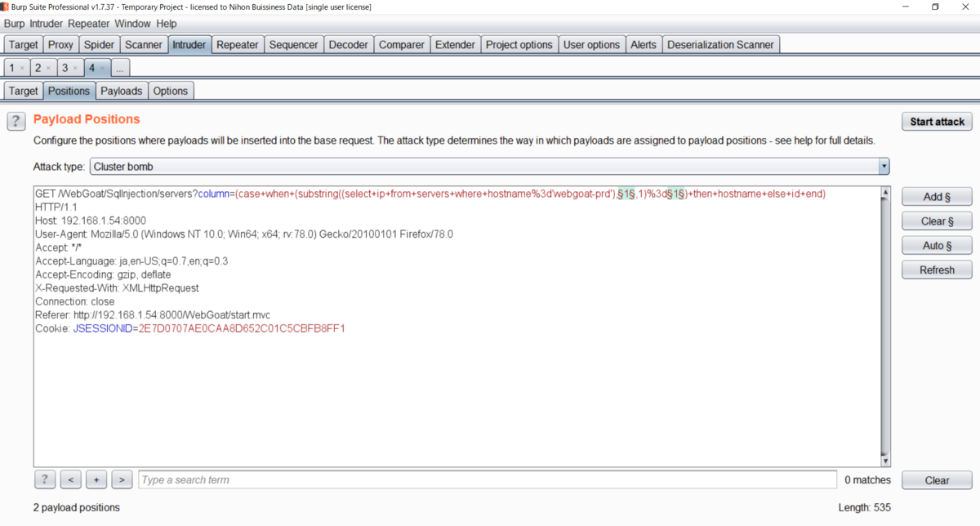Go to previous search match
The image size is (980, 526).
click(70, 479)
